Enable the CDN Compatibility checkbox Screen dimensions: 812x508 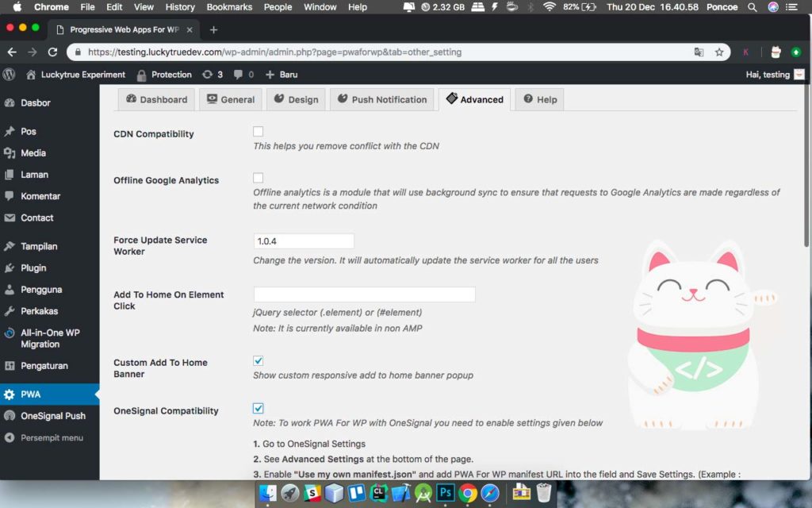[258, 132]
